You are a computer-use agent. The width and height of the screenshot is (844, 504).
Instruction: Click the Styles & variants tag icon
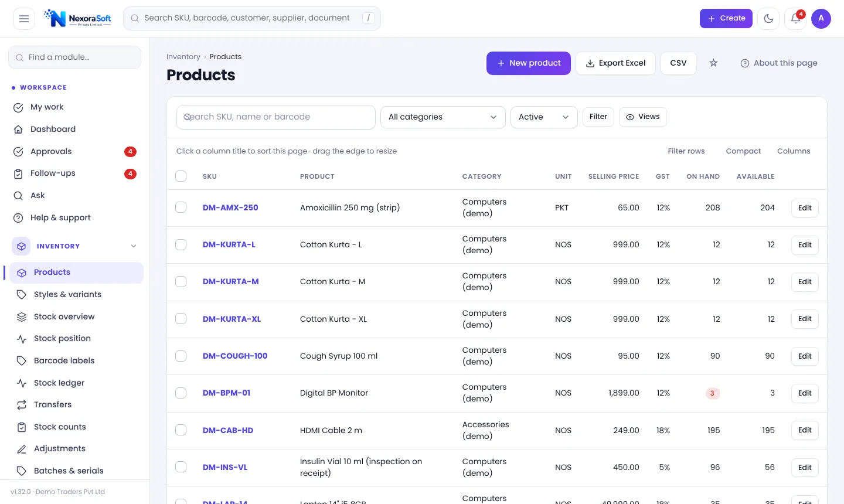(22, 295)
